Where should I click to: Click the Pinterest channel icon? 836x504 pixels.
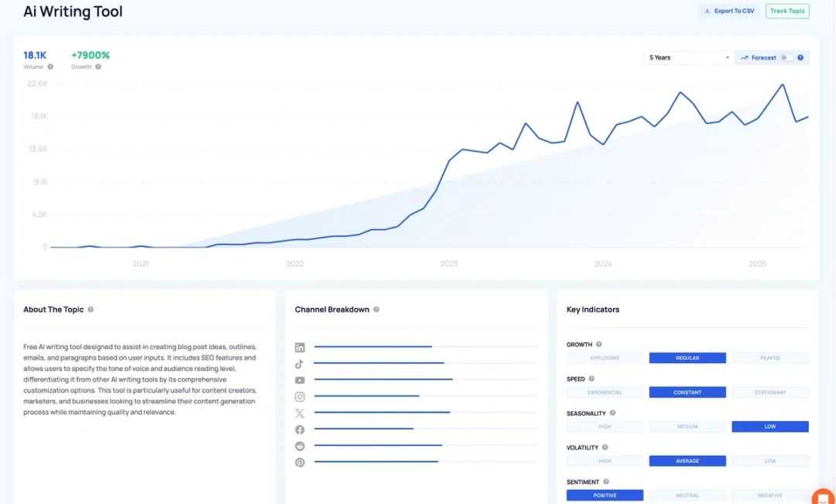tap(300, 462)
